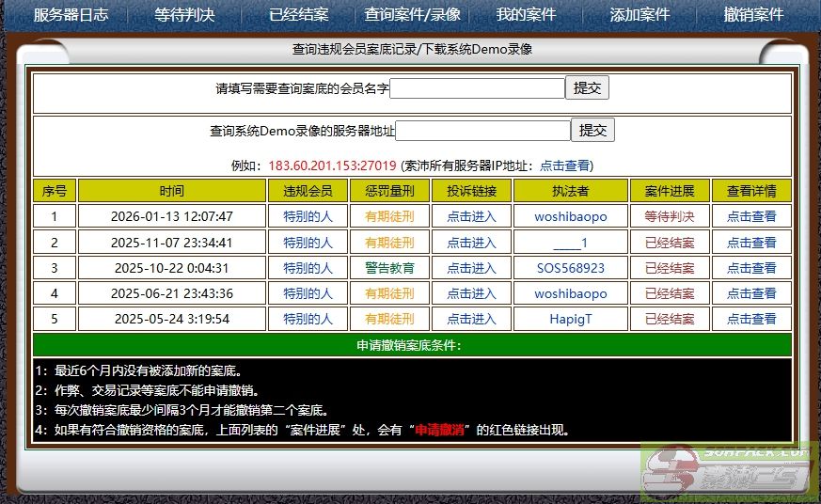Focus the Demo server address input field
Image resolution: width=821 pixels, height=504 pixels.
tap(482, 131)
